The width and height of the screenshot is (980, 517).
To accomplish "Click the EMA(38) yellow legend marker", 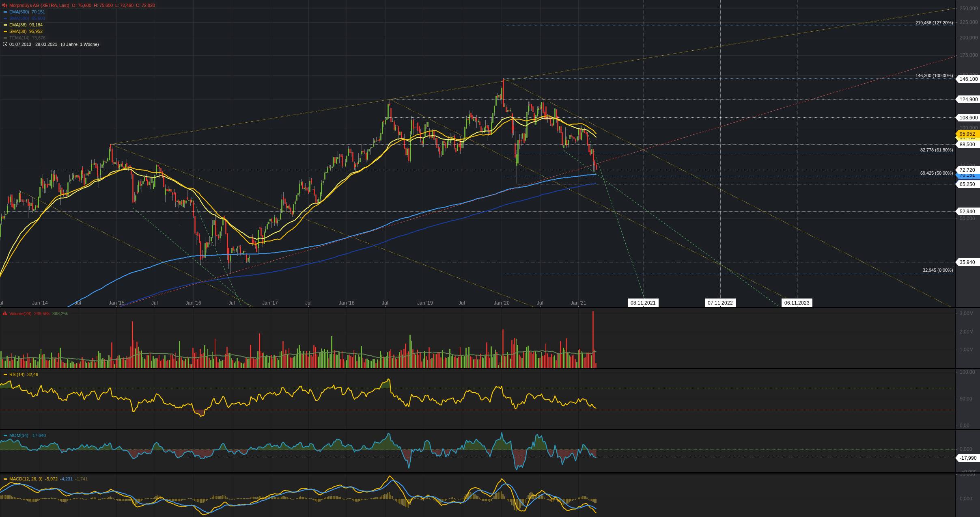I will pyautogui.click(x=5, y=25).
